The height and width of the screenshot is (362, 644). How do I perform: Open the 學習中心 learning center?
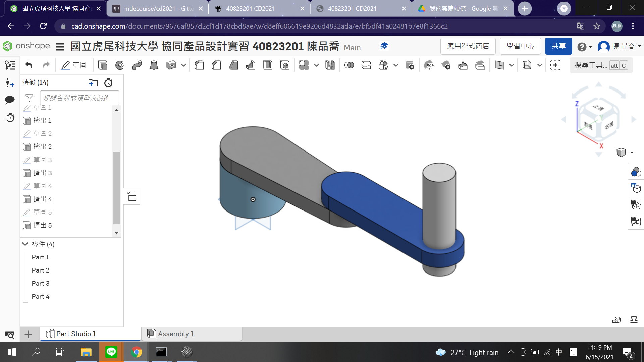520,46
